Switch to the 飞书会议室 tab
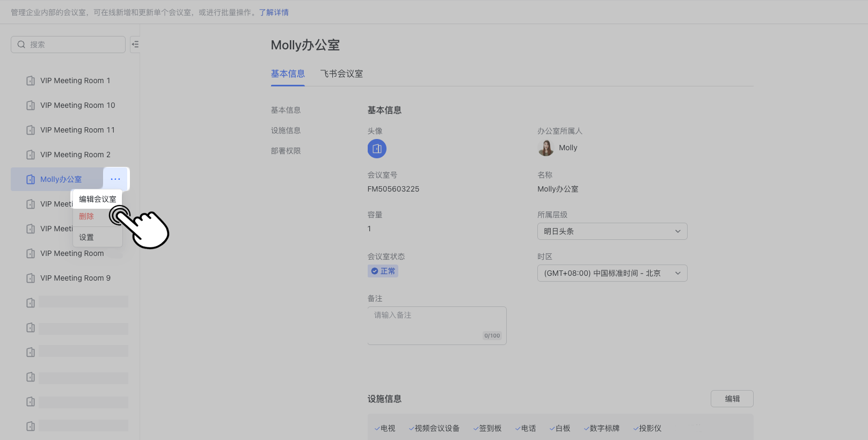868x440 pixels. point(341,74)
